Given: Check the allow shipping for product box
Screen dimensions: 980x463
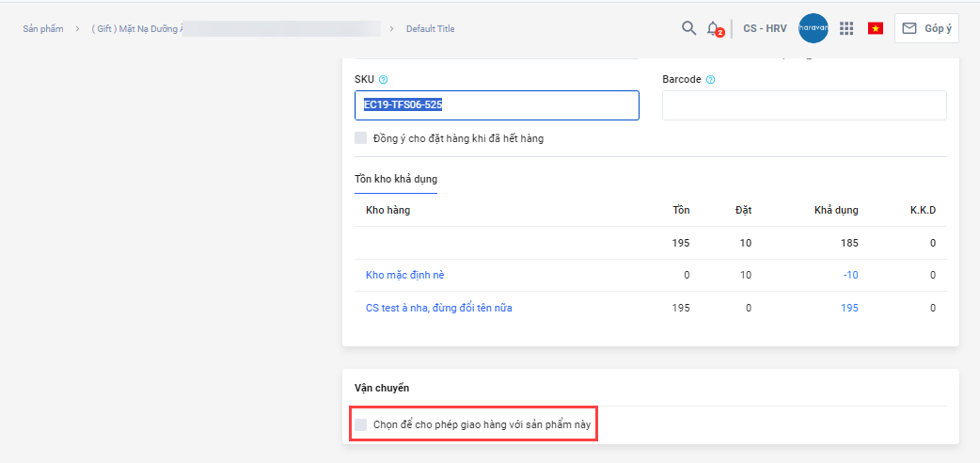Looking at the screenshot, I should 361,425.
